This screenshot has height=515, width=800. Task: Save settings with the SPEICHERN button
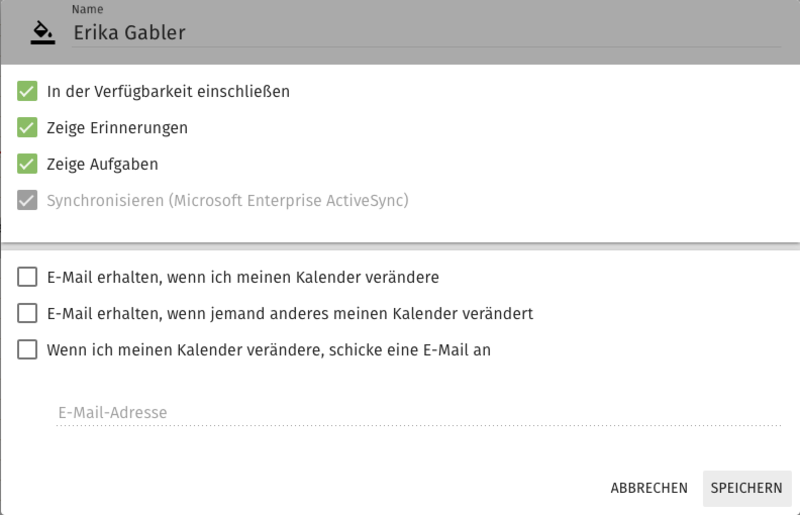click(747, 488)
